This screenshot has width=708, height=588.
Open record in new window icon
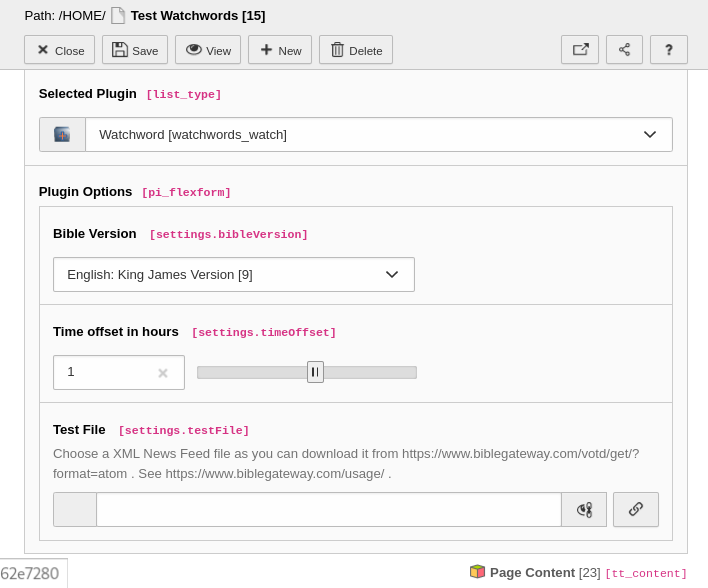[580, 50]
